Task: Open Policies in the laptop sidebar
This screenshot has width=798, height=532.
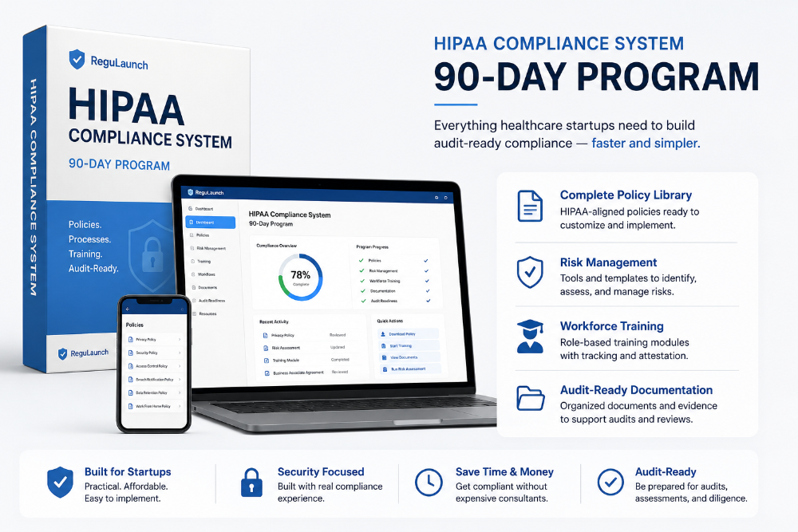Action: (200, 235)
